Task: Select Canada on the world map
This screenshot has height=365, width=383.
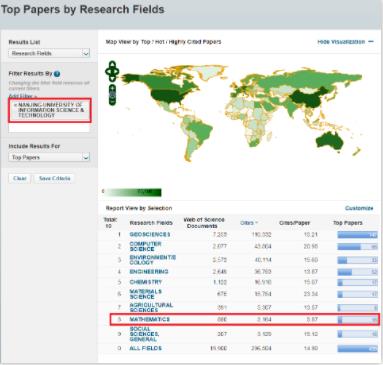Action: [168, 82]
